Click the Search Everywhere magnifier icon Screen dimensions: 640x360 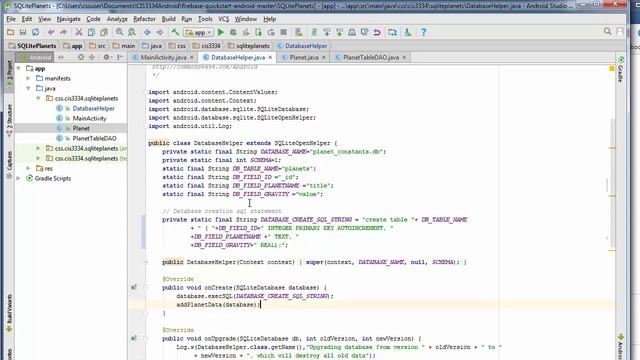(607, 32)
